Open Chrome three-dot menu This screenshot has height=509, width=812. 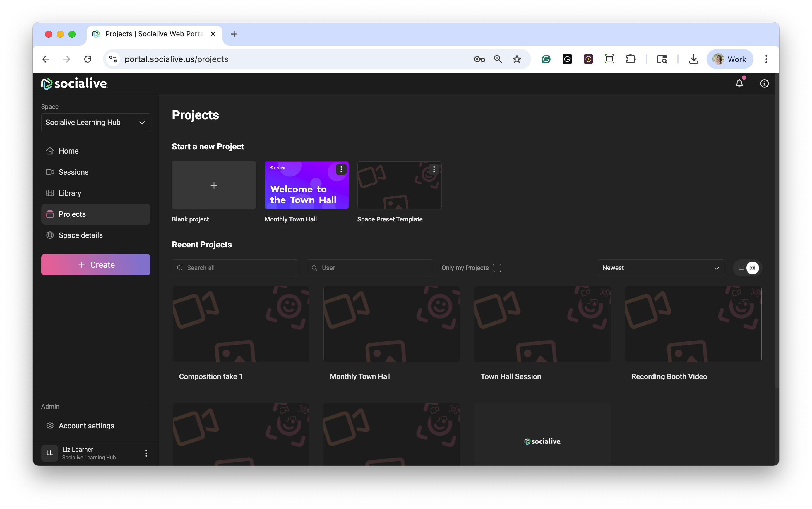pyautogui.click(x=766, y=59)
